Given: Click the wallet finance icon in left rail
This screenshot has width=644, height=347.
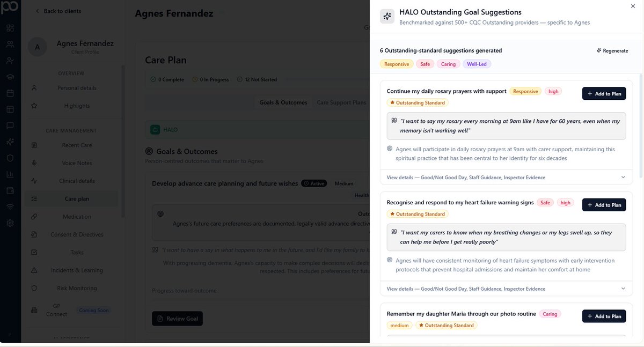Looking at the screenshot, I should tap(10, 190).
